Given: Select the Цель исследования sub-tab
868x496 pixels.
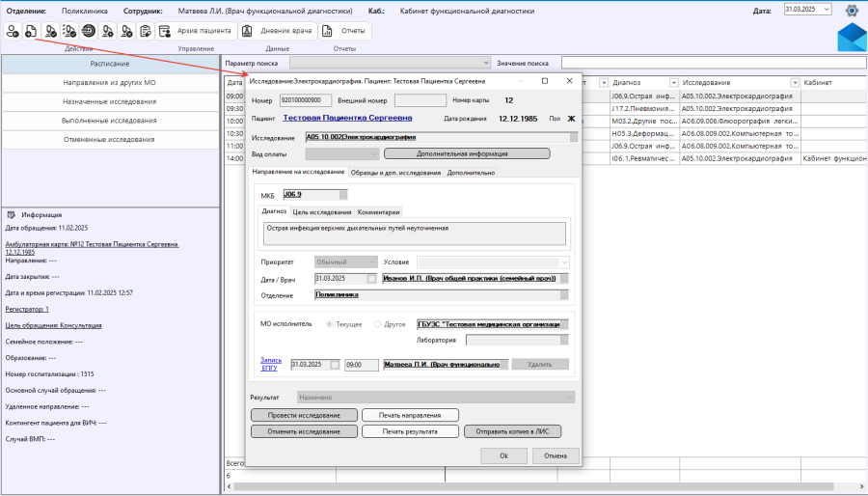Looking at the screenshot, I should (322, 212).
